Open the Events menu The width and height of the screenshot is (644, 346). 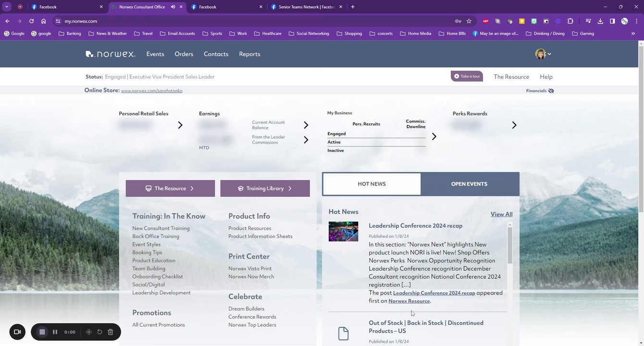155,54
